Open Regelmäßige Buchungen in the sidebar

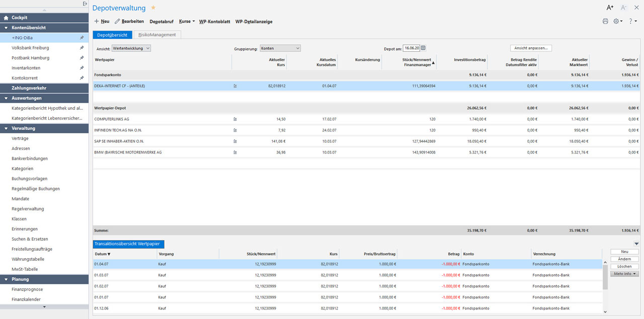coord(36,189)
